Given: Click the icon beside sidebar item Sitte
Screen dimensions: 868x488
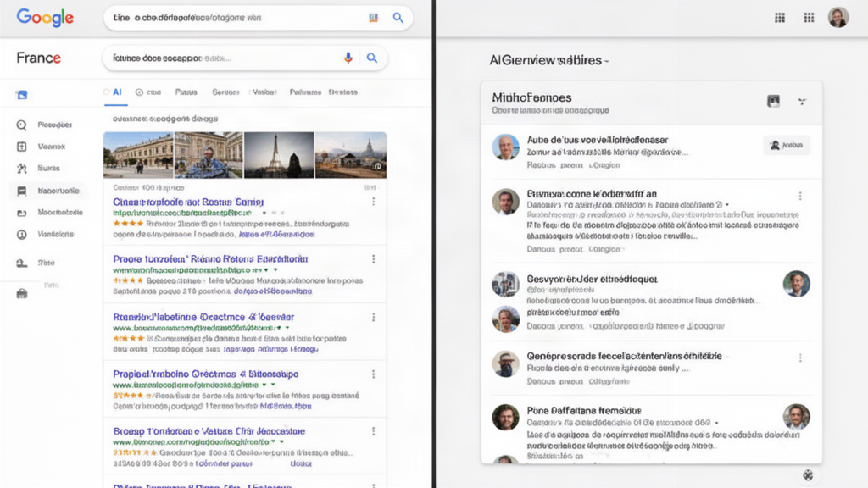Looking at the screenshot, I should [21, 263].
